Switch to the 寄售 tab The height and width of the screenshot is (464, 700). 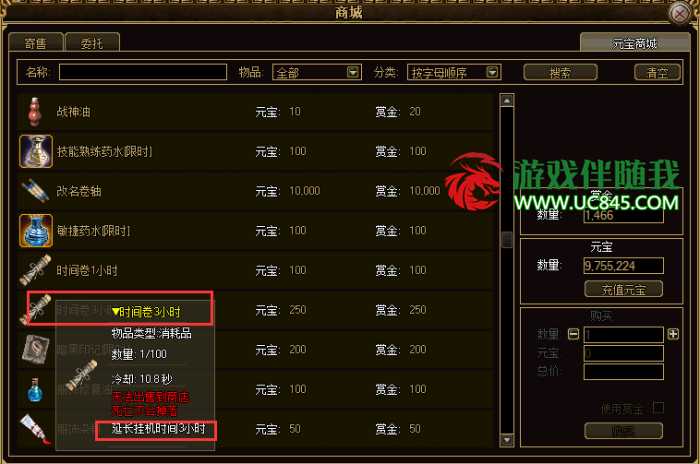click(x=36, y=43)
